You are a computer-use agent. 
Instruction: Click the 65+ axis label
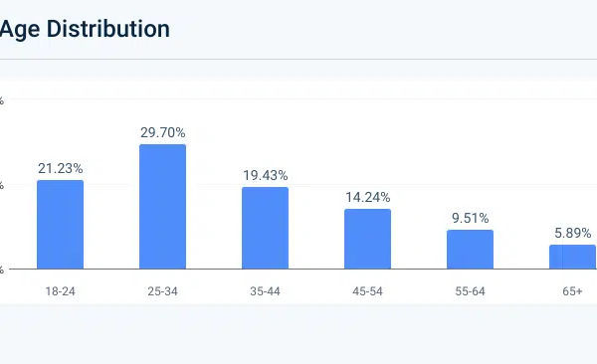click(x=572, y=291)
